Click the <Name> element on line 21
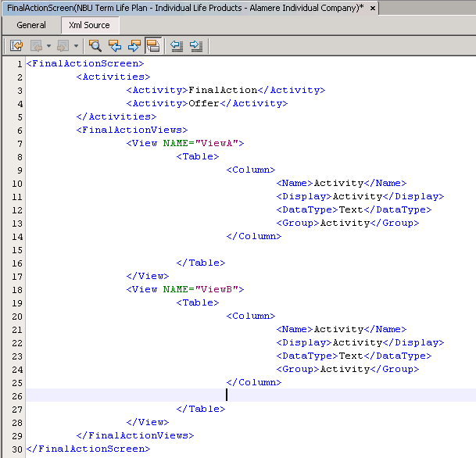 (x=342, y=329)
